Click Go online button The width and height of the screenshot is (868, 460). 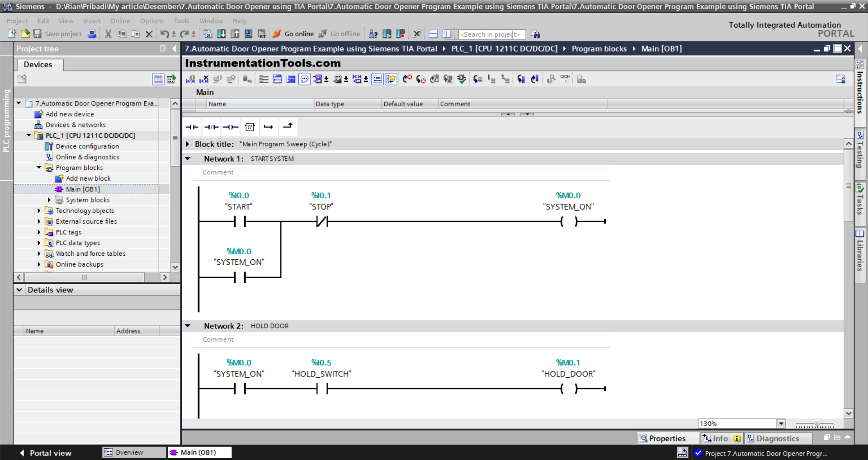tap(293, 34)
